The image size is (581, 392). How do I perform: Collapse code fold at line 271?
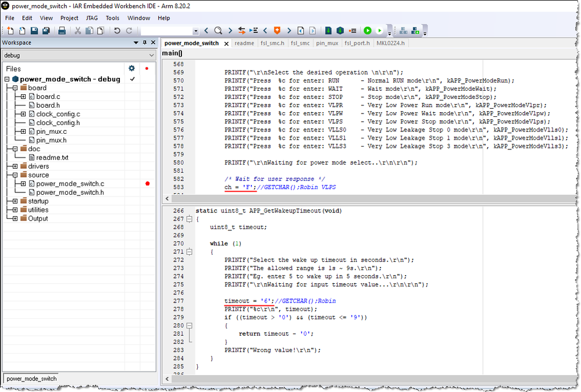tap(190, 252)
